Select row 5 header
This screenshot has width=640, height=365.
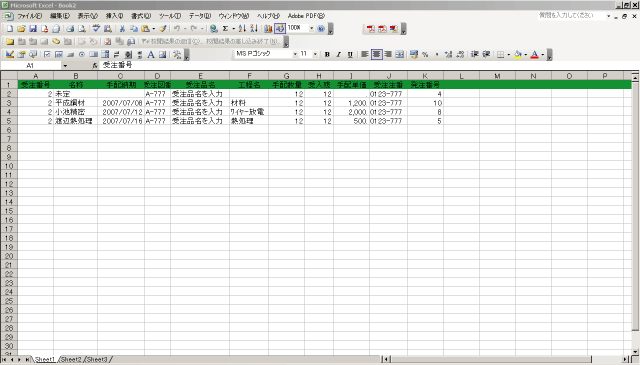pos(9,121)
